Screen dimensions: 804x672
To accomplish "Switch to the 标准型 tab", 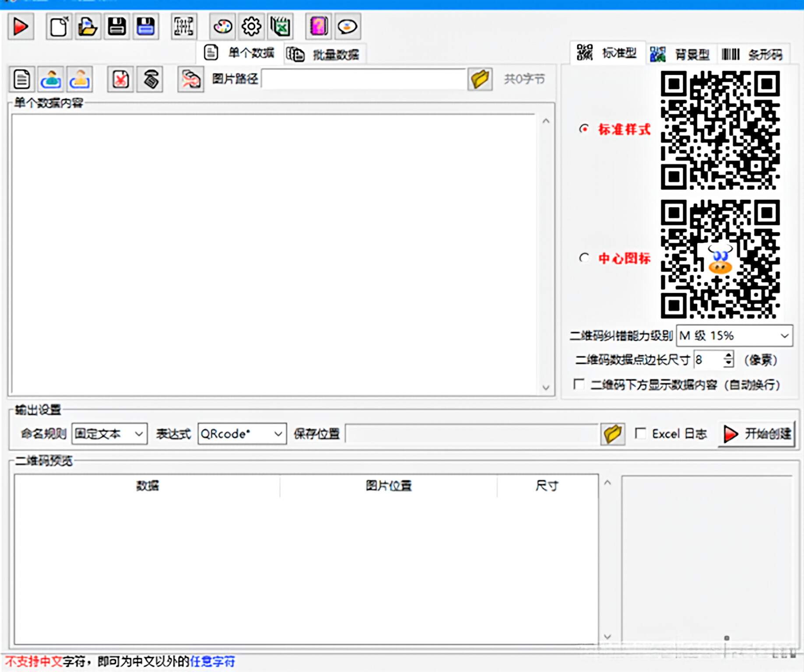I will pos(607,53).
